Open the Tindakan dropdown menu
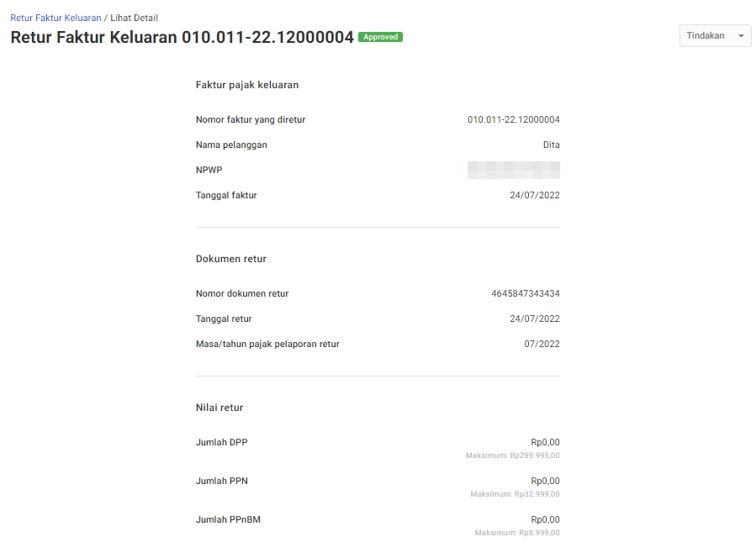Screen dimensions: 756x558 click(715, 36)
